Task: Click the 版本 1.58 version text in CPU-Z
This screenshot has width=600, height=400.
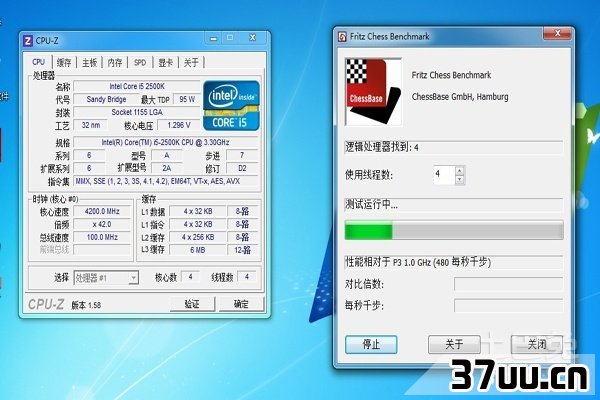Action: point(86,305)
